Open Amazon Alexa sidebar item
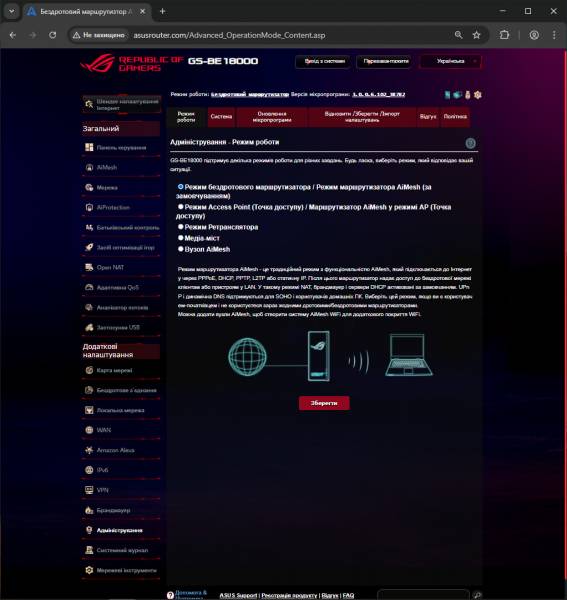This screenshot has width=567, height=600. 121,450
